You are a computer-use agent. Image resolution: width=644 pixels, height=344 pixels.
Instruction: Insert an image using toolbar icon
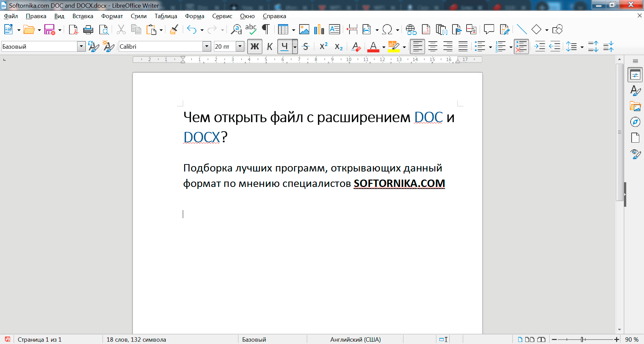pos(304,30)
